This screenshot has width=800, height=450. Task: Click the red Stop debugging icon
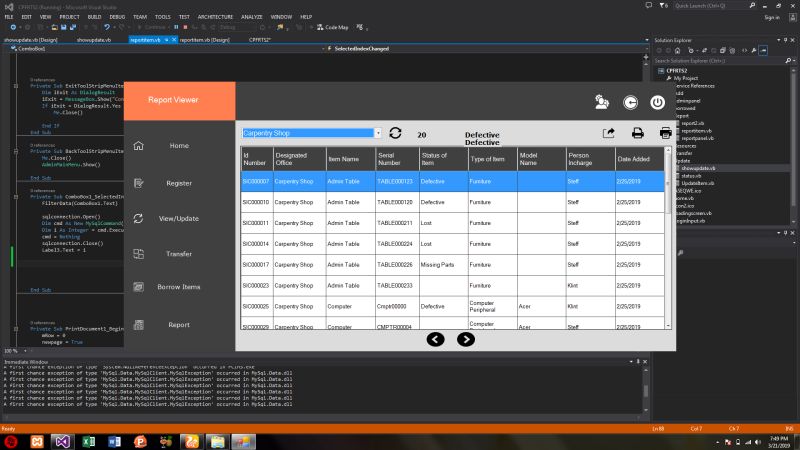pos(185,27)
